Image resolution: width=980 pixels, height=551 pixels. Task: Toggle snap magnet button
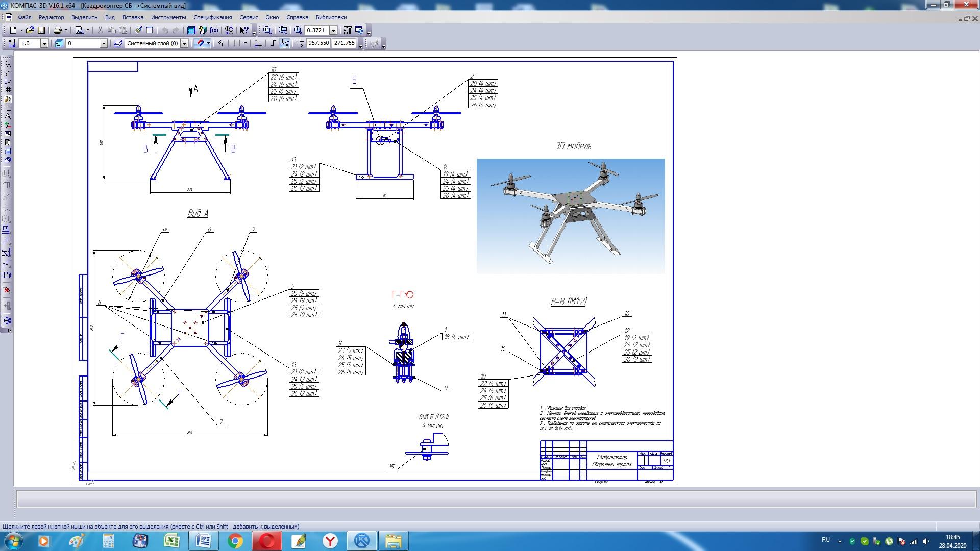pyautogui.click(x=201, y=43)
